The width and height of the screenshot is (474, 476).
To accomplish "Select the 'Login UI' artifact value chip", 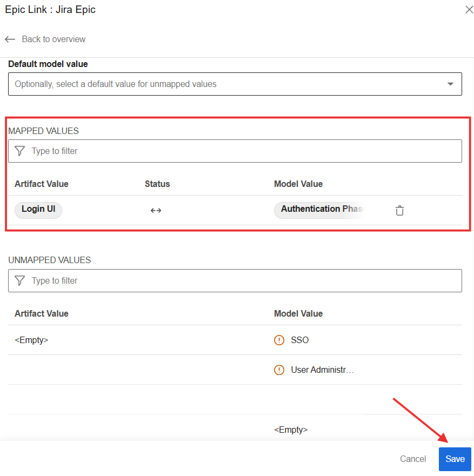I will coord(38,209).
